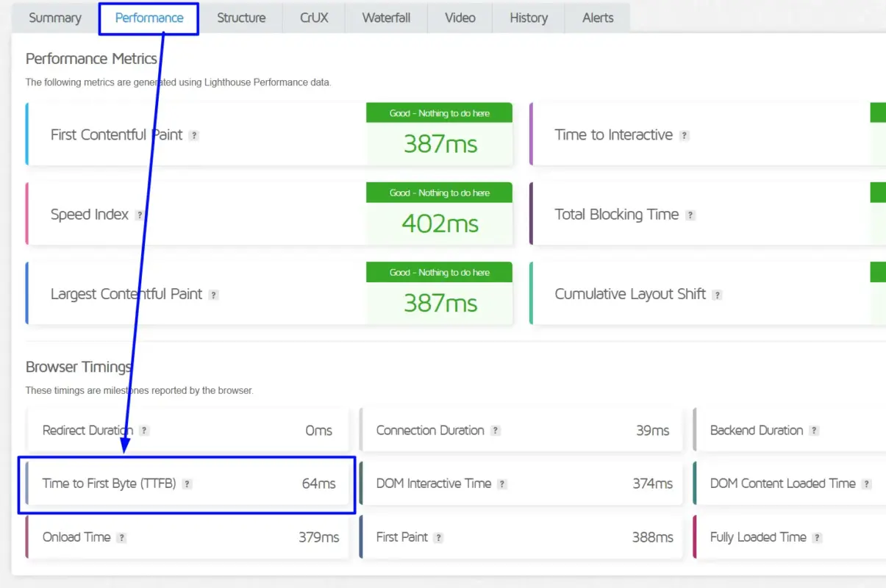Viewport: 886px width, 588px height.
Task: Click the Onload Time 379ms value
Action: 319,537
